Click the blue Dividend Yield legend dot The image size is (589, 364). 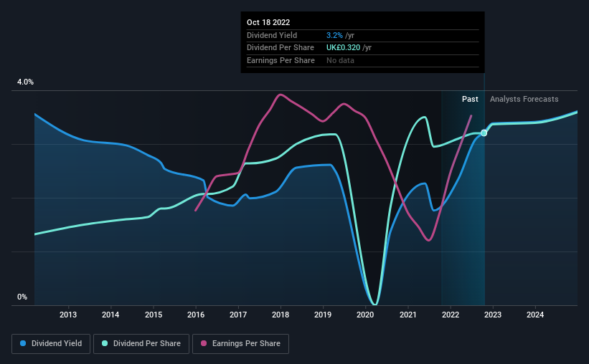pos(23,343)
